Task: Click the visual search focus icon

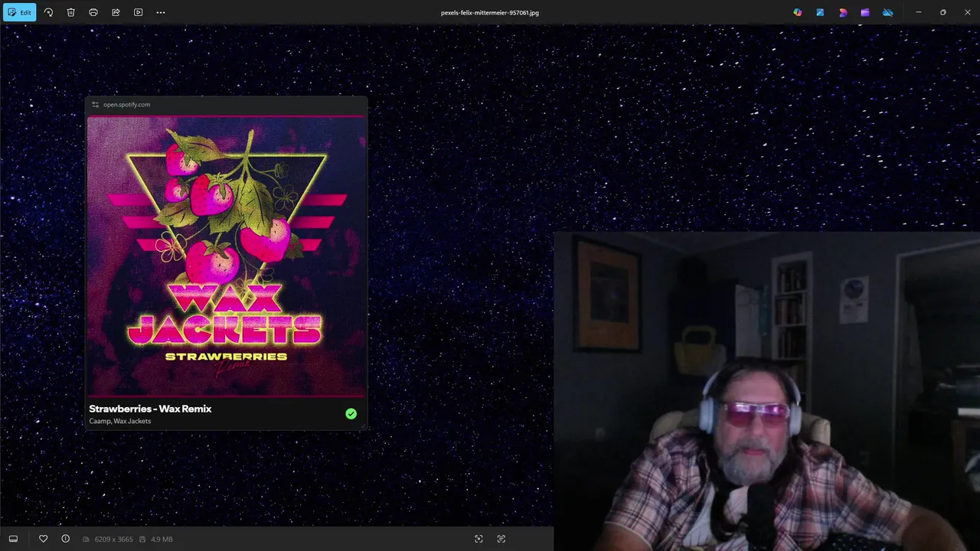Action: tap(479, 539)
